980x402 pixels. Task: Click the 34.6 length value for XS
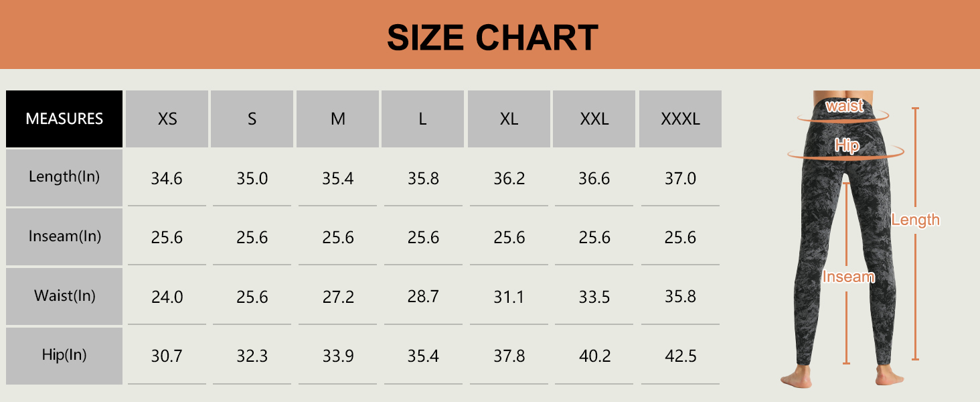coord(167,179)
